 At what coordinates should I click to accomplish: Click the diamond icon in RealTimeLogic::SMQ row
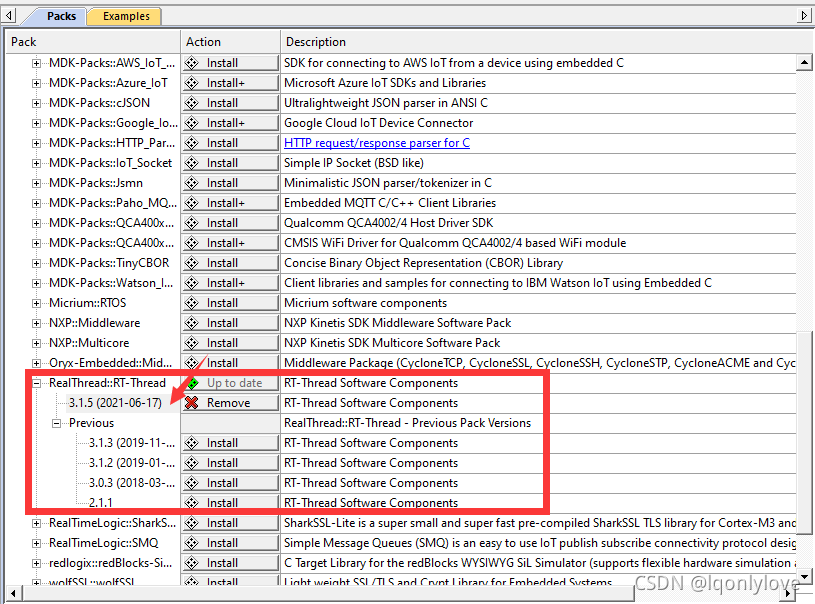pos(192,543)
